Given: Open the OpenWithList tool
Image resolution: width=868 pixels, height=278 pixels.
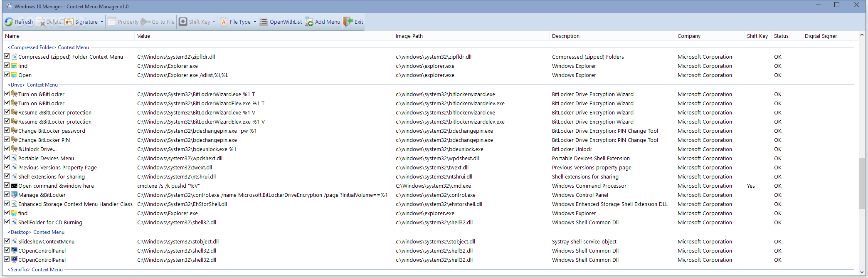Looking at the screenshot, I should (x=281, y=22).
